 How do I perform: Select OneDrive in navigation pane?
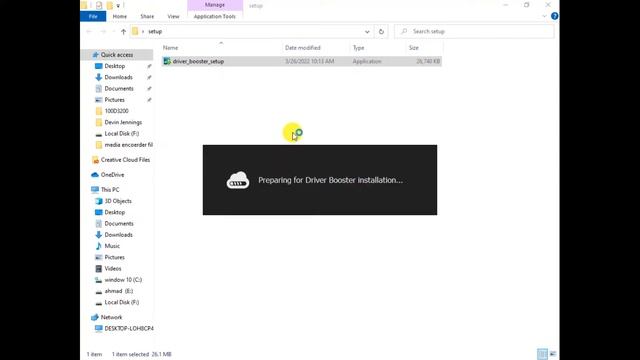pos(112,175)
